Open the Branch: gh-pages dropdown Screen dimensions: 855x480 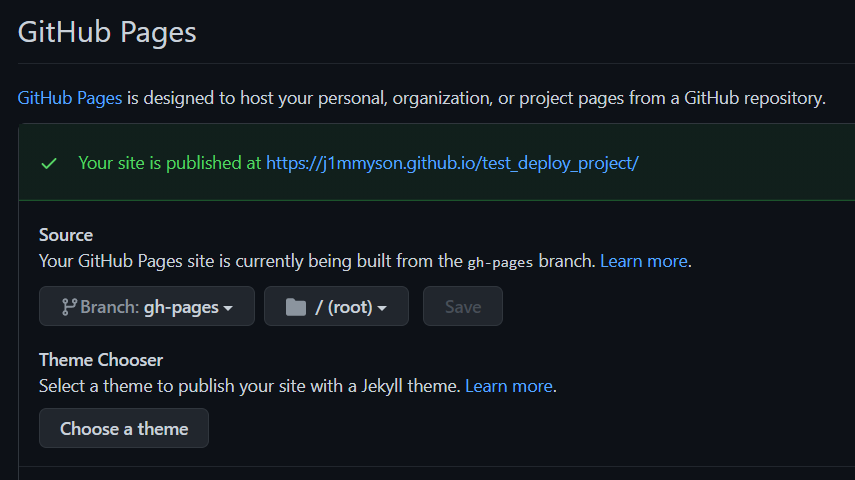pos(147,307)
